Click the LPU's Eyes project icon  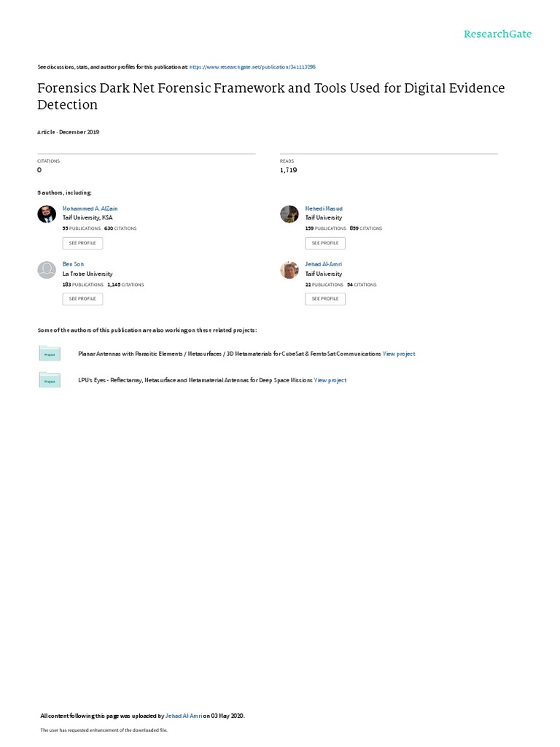[x=50, y=380]
